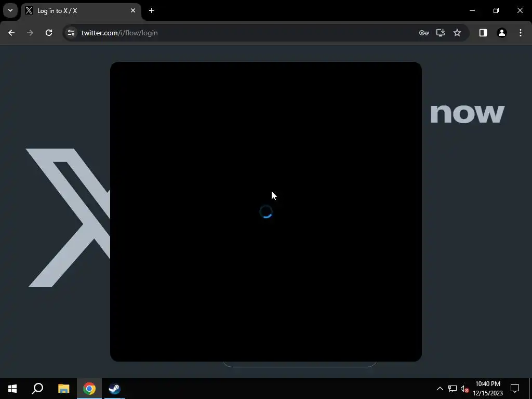Screen dimensions: 532x399
Task: Open the tab search dropdown arrow
Action: click(x=10, y=10)
